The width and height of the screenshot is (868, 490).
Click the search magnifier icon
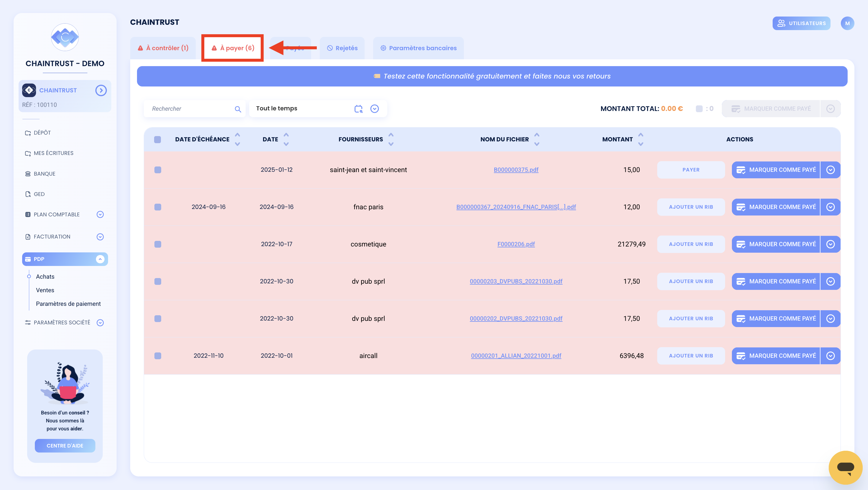[238, 109]
